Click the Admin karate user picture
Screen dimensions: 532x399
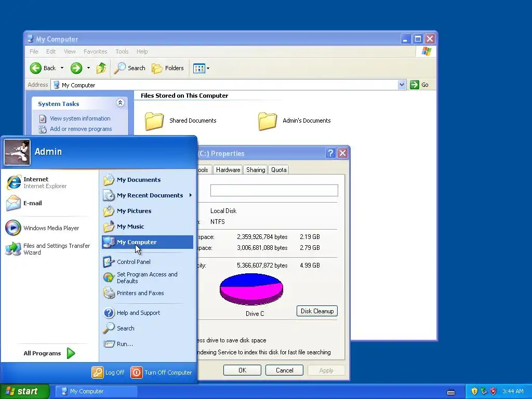coord(17,152)
